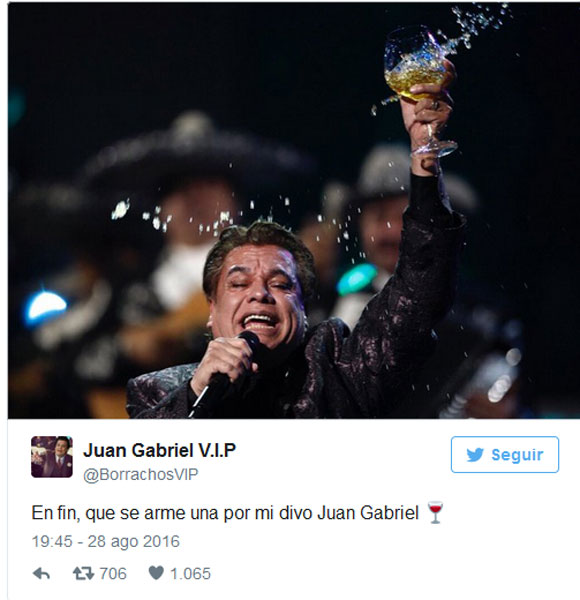Image resolution: width=580 pixels, height=600 pixels.
Task: Click the splashing droplets above the glass
Action: click(x=480, y=23)
